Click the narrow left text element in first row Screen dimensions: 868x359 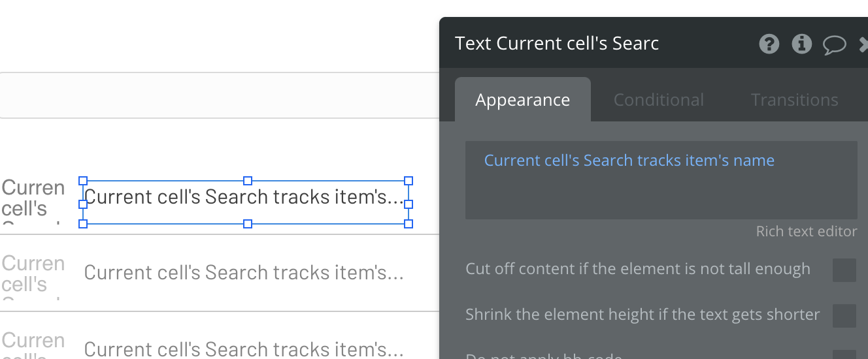click(x=33, y=198)
